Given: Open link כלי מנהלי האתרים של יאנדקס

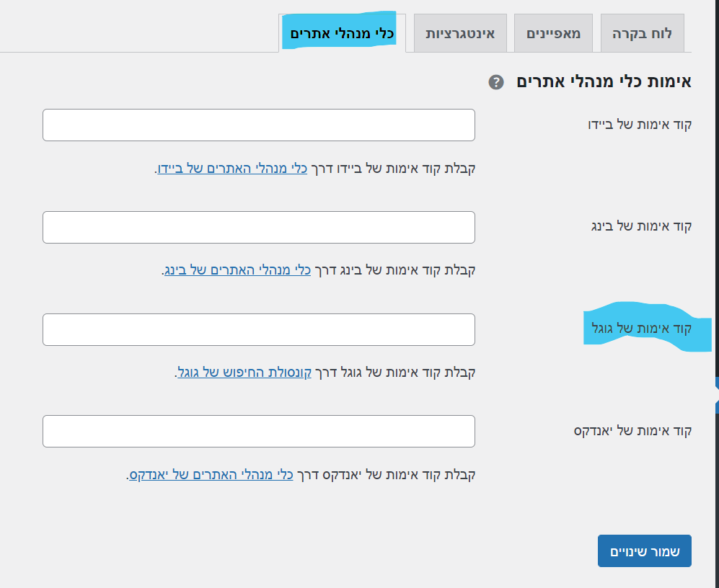Looking at the screenshot, I should click(211, 474).
